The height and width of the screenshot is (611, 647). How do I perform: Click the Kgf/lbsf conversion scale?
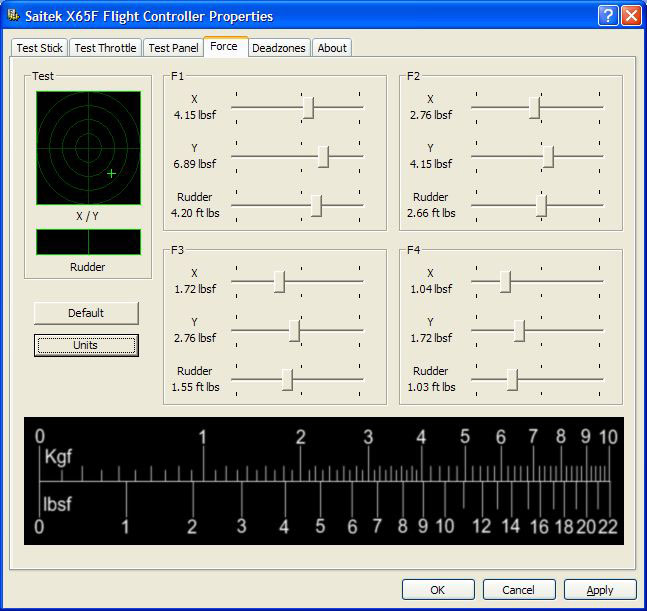pyautogui.click(x=324, y=481)
